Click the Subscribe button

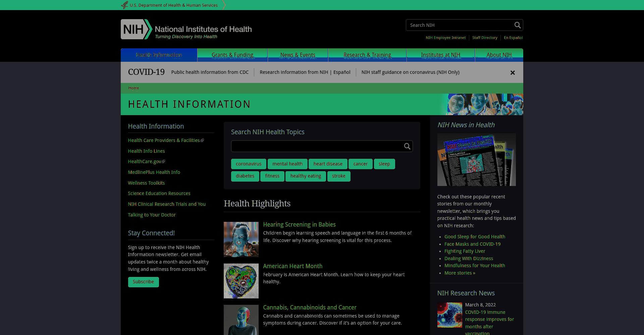click(x=143, y=282)
